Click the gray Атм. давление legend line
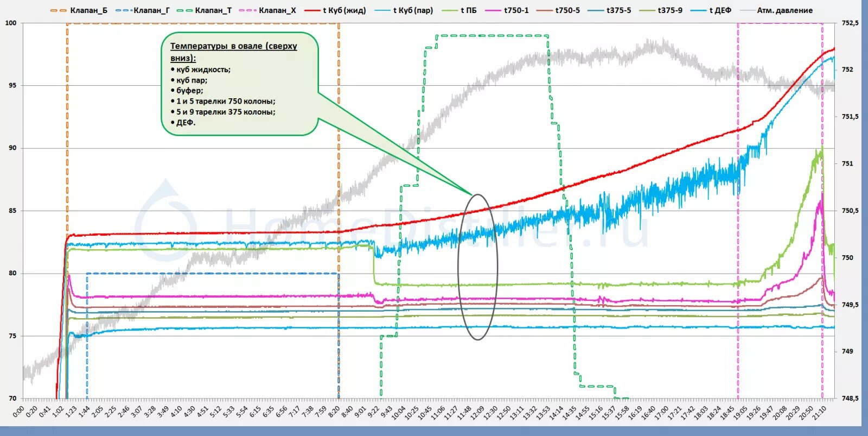This screenshot has height=436, width=868. [747, 10]
